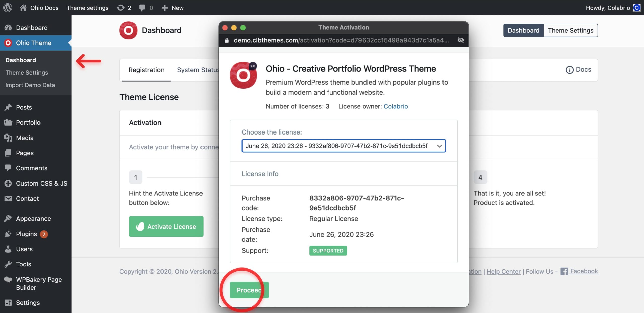This screenshot has height=313, width=644.
Task: Switch to the Registration tab
Action: [x=146, y=70]
